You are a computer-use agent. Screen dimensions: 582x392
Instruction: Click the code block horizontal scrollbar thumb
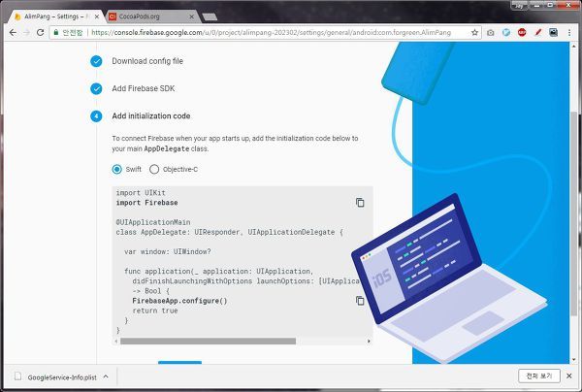(x=208, y=342)
